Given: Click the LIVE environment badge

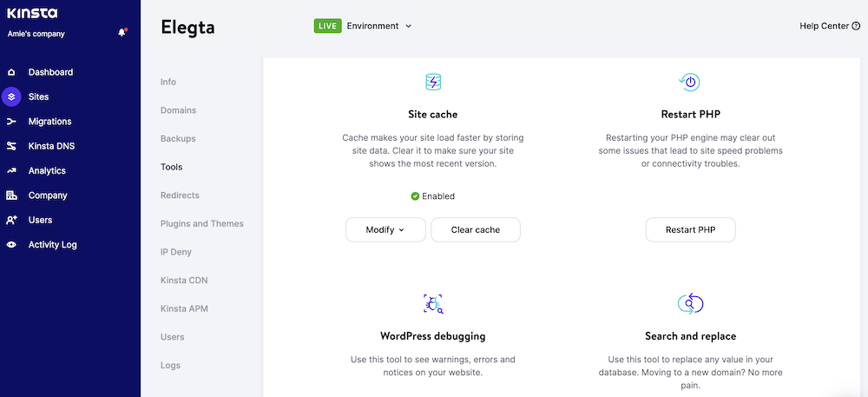Looking at the screenshot, I should tap(328, 25).
